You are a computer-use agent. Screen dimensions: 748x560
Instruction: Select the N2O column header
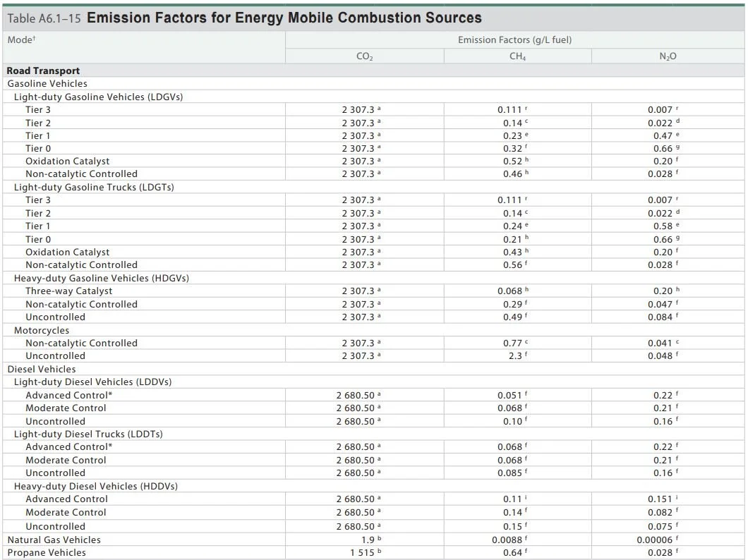[x=668, y=56]
